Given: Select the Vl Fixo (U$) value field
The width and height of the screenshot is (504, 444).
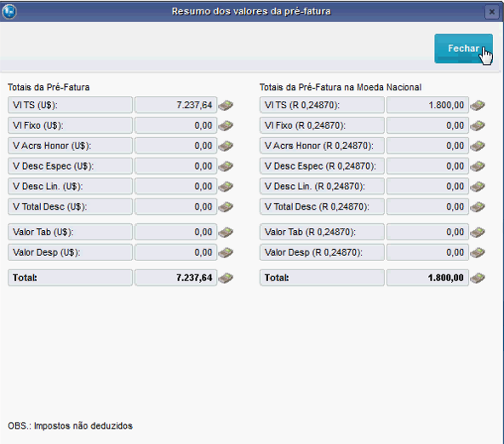Looking at the screenshot, I should click(x=176, y=125).
